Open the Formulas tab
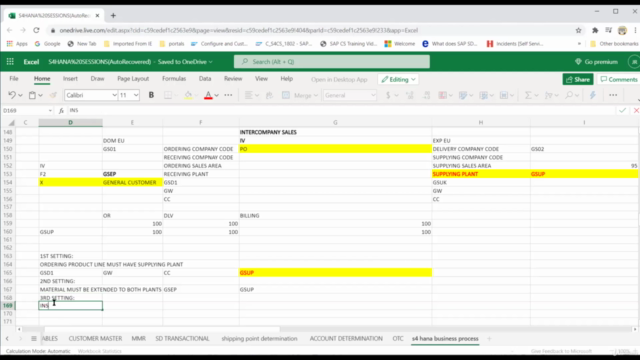Viewport: 640px width, 360px height. click(174, 78)
